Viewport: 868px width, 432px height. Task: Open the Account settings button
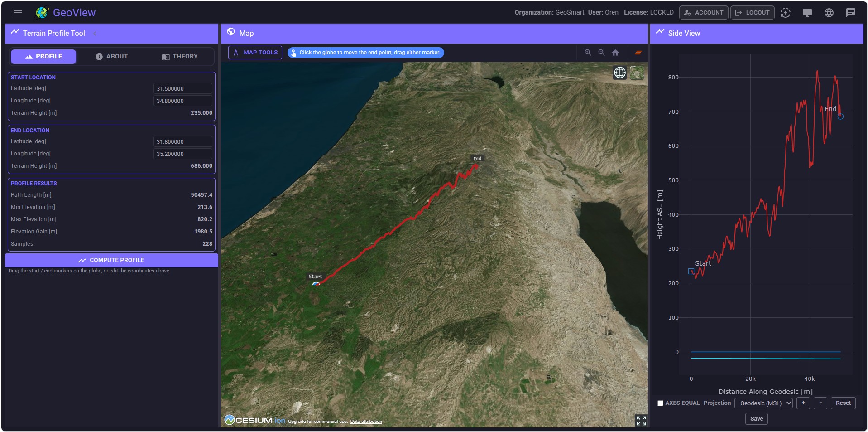[704, 13]
